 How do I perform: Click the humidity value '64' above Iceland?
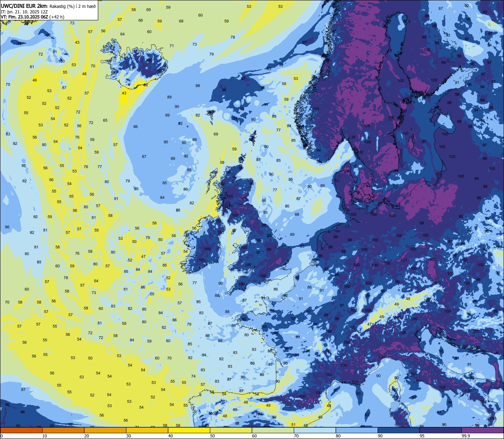pyautogui.click(x=122, y=34)
